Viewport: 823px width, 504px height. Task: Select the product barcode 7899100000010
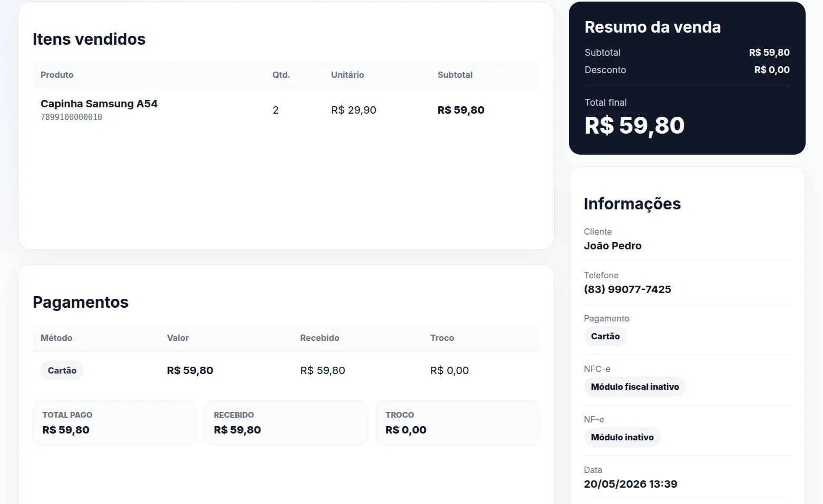coord(72,117)
